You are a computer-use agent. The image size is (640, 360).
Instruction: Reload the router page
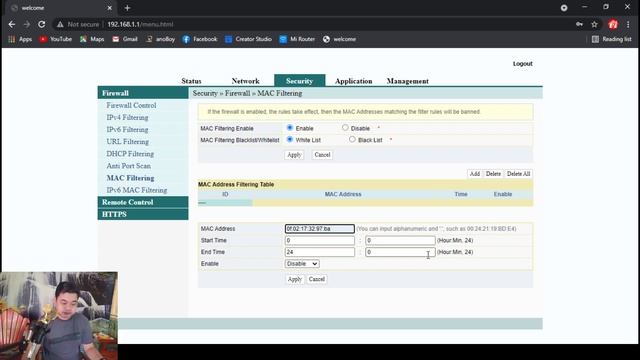click(42, 24)
